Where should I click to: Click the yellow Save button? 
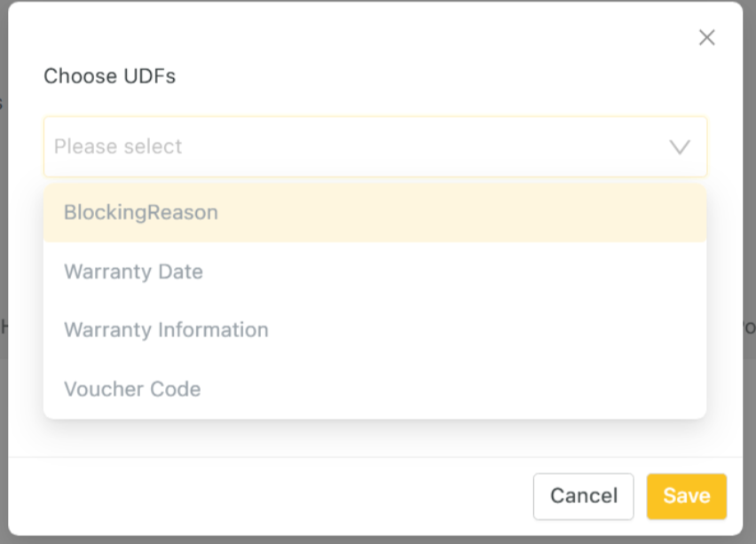click(x=686, y=496)
